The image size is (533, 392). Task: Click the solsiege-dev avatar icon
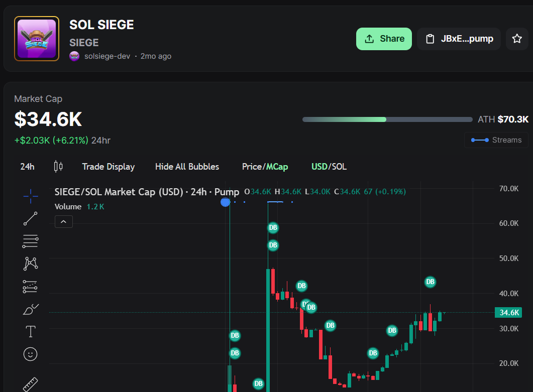[x=74, y=56]
